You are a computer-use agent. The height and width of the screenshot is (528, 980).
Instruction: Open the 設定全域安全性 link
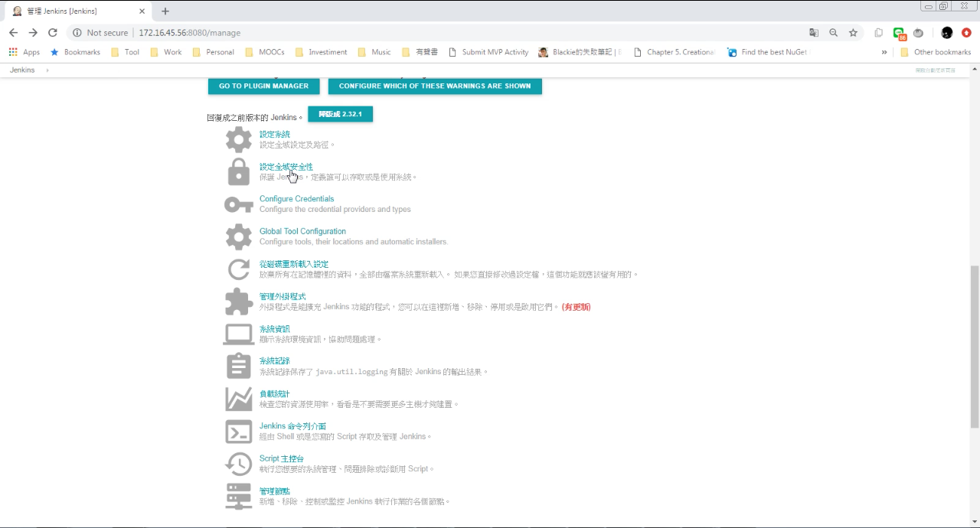pyautogui.click(x=286, y=166)
